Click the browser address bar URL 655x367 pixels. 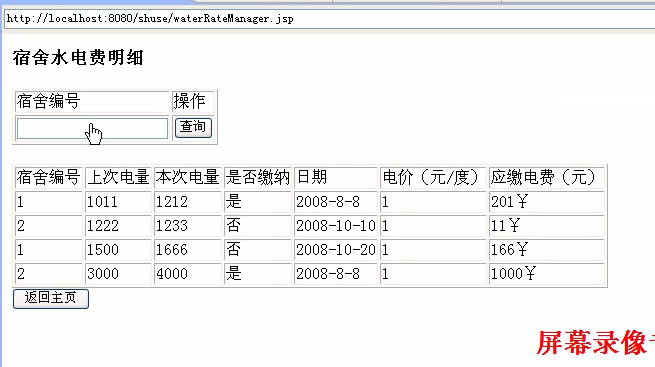pyautogui.click(x=150, y=19)
